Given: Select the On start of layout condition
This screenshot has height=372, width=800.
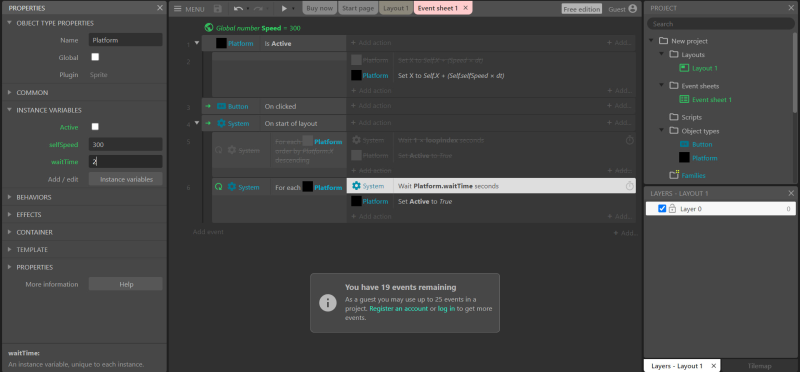Looking at the screenshot, I should coord(291,123).
